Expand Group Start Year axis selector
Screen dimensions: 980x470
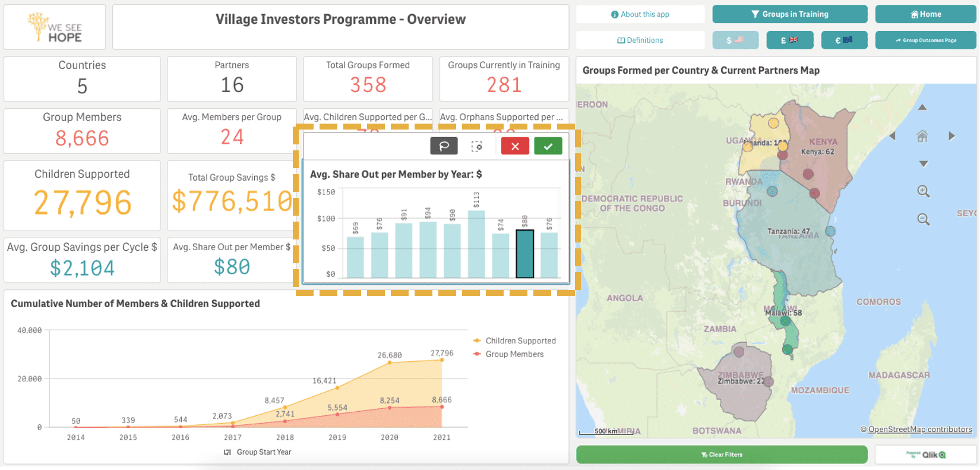coord(258,452)
